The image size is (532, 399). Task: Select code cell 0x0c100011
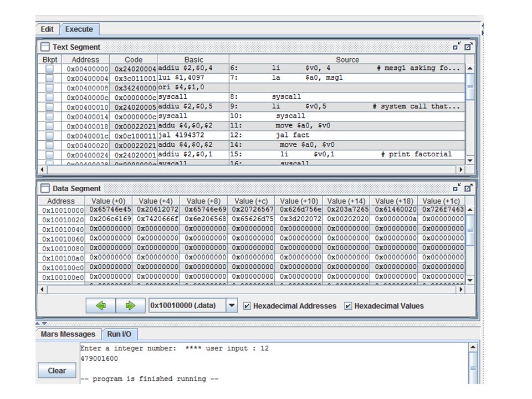click(134, 136)
